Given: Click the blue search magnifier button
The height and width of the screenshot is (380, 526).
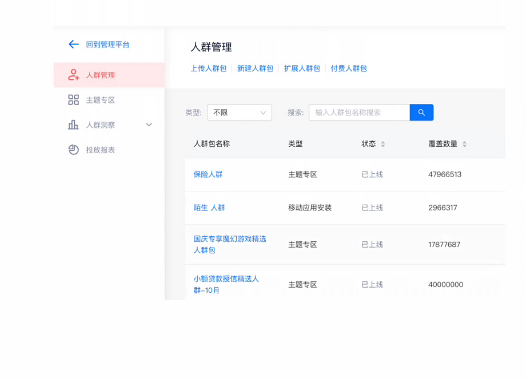Looking at the screenshot, I should coord(422,113).
